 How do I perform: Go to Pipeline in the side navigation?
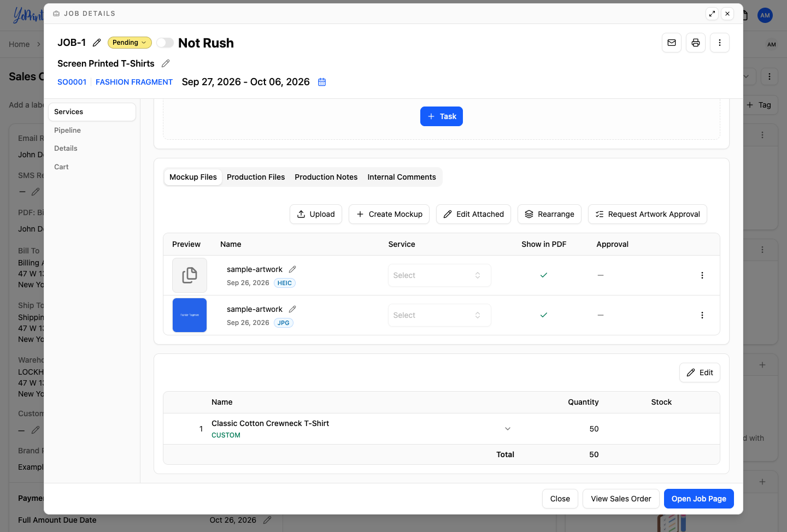(67, 130)
